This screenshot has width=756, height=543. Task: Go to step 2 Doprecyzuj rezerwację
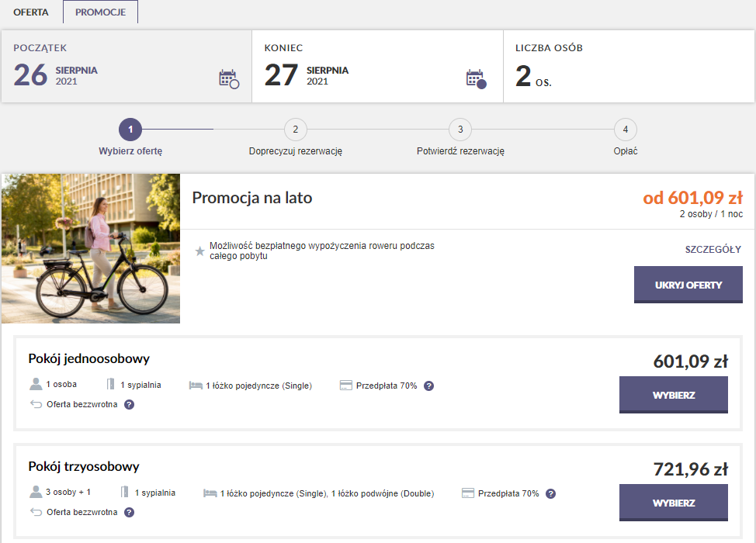[x=295, y=130]
